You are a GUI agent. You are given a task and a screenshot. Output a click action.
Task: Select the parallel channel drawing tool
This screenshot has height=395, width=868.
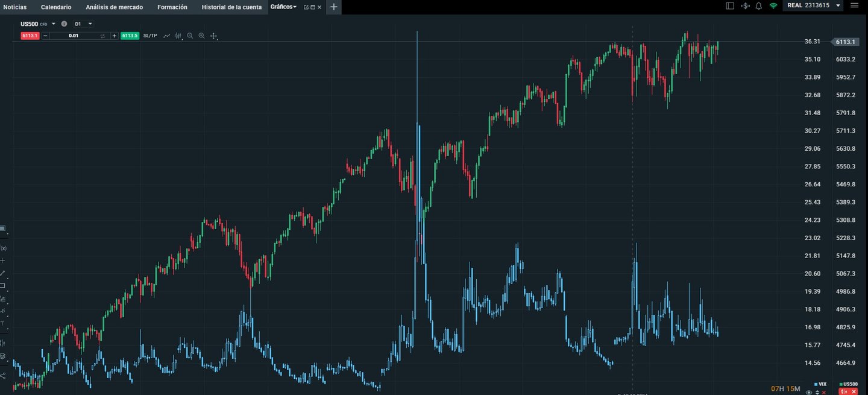click(3, 299)
